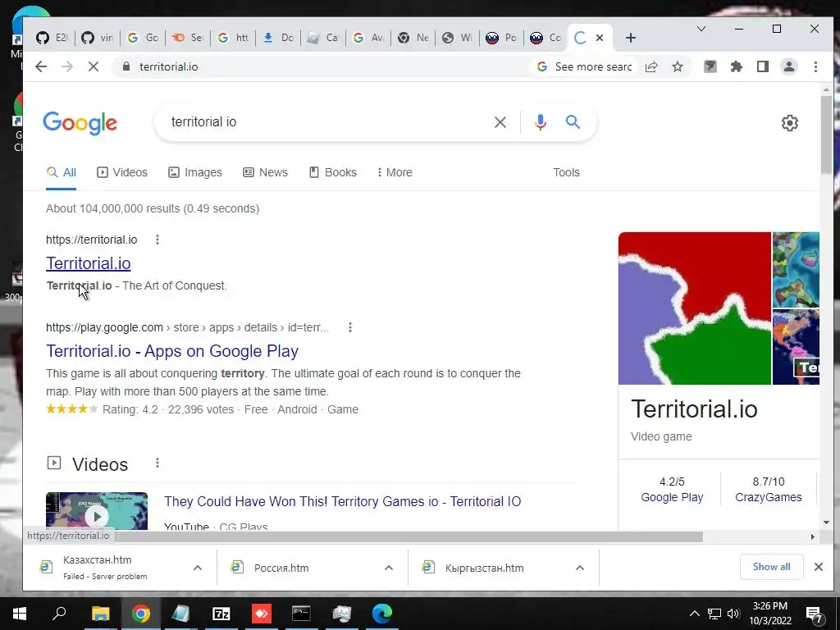The width and height of the screenshot is (840, 630).
Task: Click Show all downloads button
Action: point(771,567)
